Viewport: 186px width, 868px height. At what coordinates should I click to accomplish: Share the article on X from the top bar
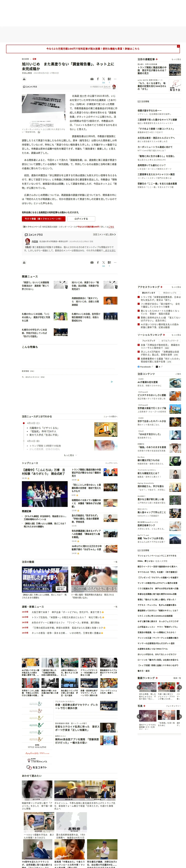tap(104, 79)
